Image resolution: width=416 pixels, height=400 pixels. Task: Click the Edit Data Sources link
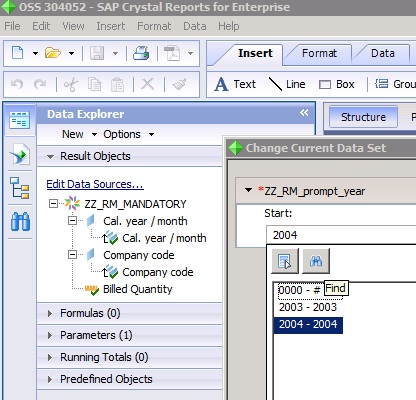coord(95,184)
